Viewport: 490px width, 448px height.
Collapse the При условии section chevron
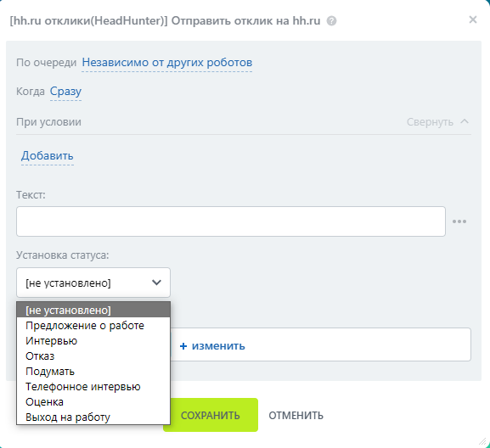click(x=465, y=121)
